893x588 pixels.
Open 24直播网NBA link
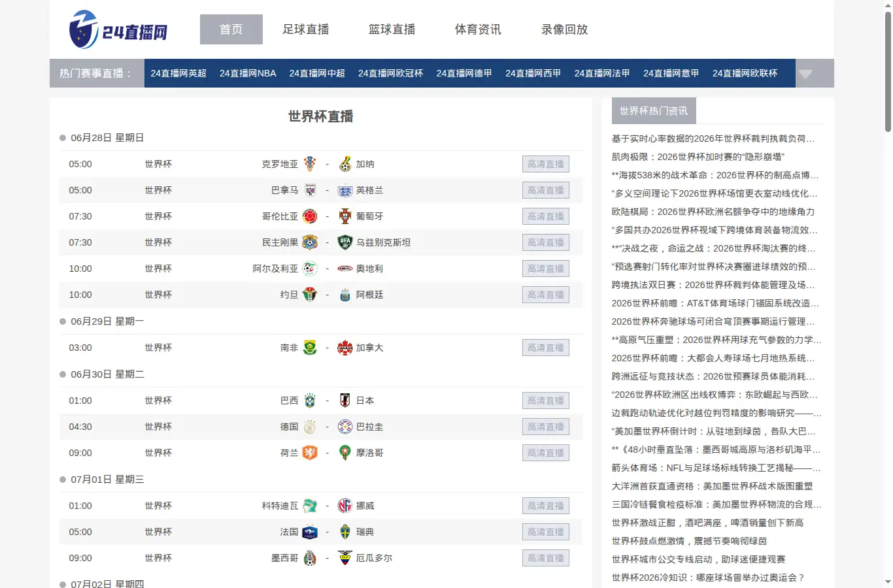[x=248, y=73]
